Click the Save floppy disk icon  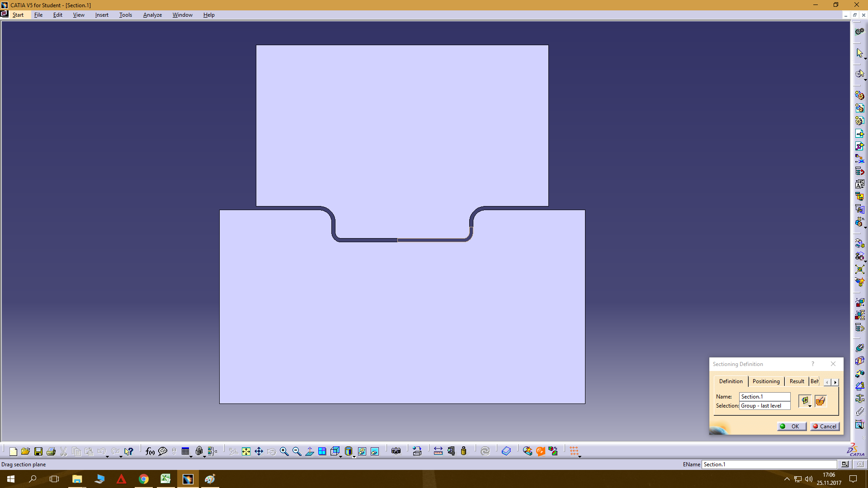coord(38,451)
